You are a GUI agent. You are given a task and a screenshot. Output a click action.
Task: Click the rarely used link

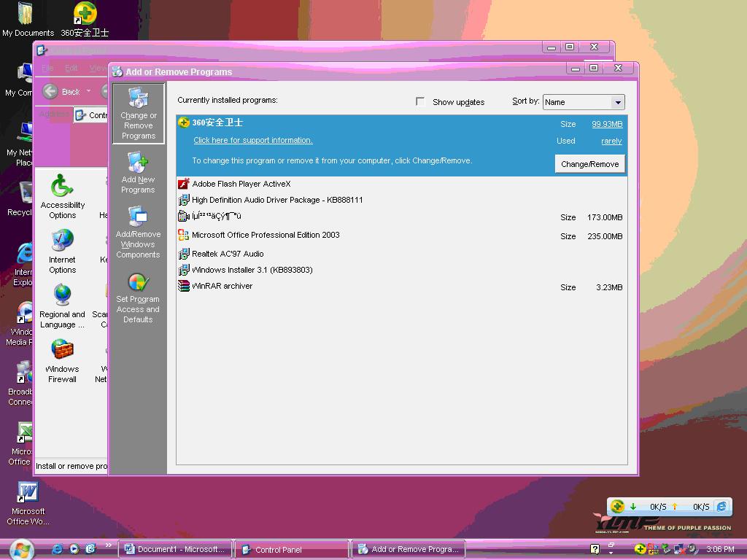coord(611,141)
